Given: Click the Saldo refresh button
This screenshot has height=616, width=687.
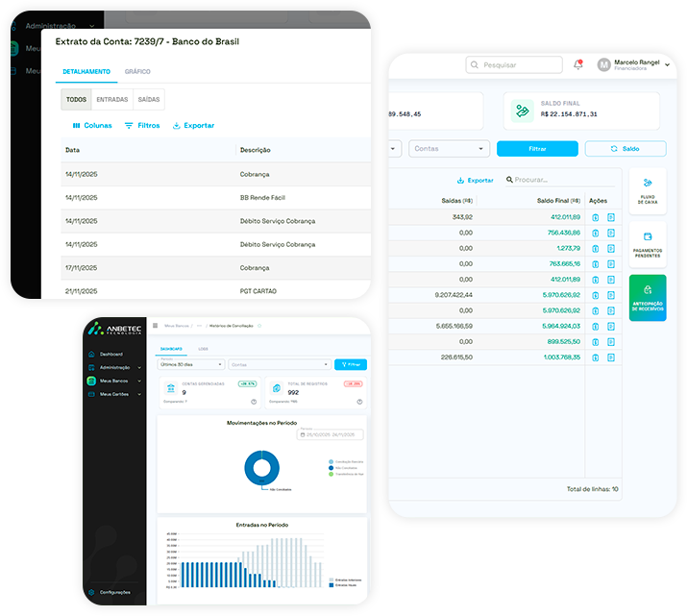Looking at the screenshot, I should pos(625,149).
